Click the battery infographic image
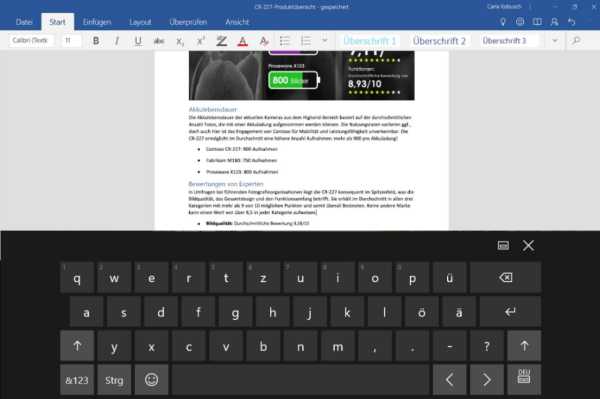Screen dimensions: 600x399 pyautogui.click(x=302, y=75)
